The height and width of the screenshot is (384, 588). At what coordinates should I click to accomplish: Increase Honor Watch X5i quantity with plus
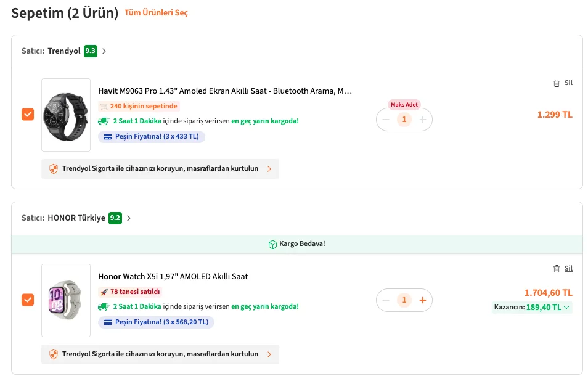423,300
